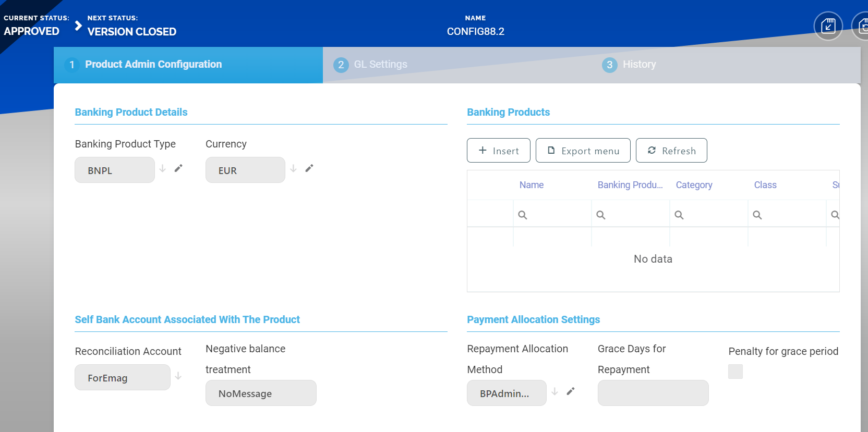Expand the Repayment Allocation Method dropdown arrow
Viewport: 868px width, 432px height.
tap(555, 391)
